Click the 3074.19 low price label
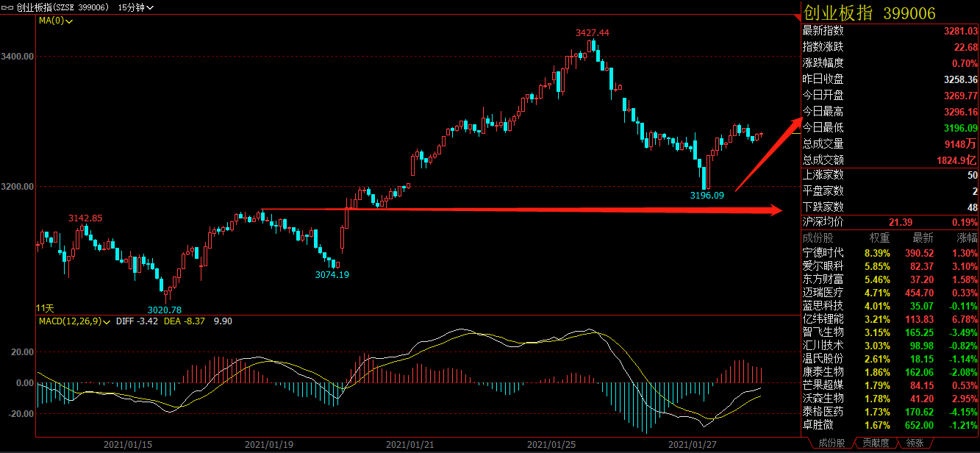980x453 pixels. tap(332, 274)
